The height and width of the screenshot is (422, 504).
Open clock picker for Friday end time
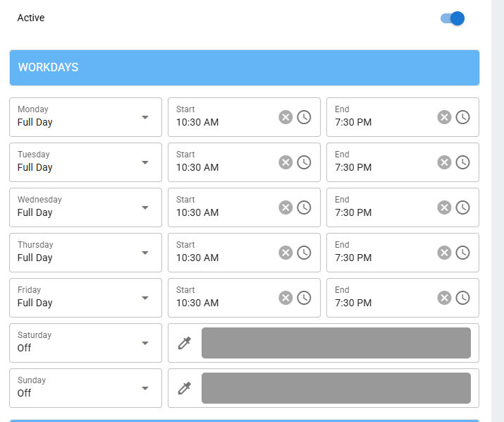462,298
